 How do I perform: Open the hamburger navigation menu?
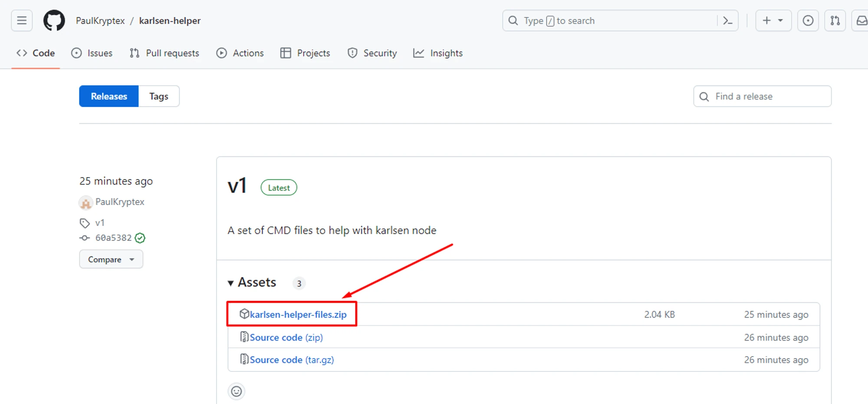[x=22, y=20]
